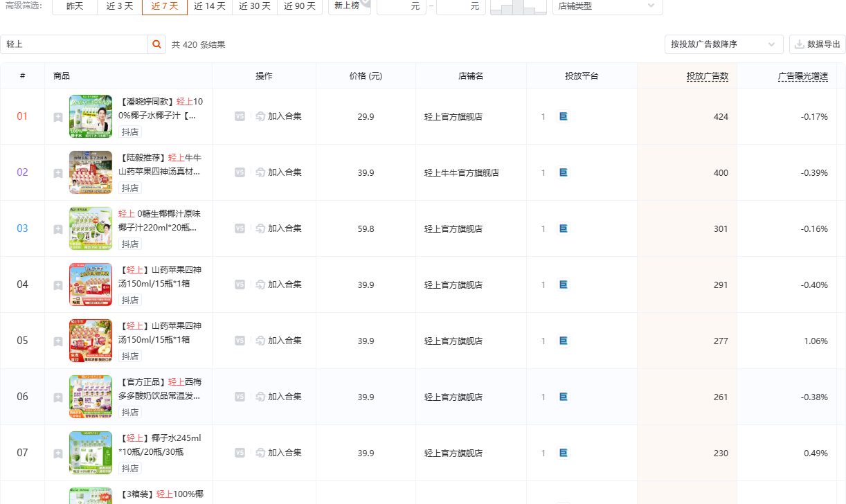Click platform icon in row with 301 ads
846x504 pixels.
[x=564, y=228]
